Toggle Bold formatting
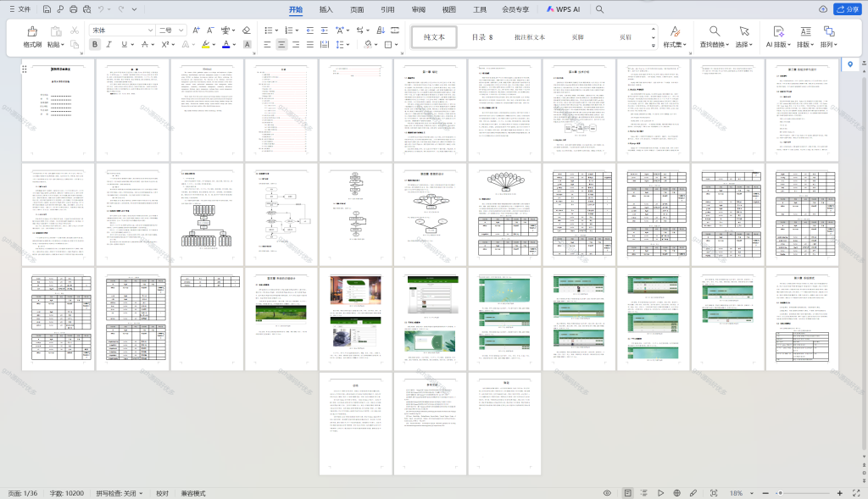Image resolution: width=868 pixels, height=499 pixels. 95,44
